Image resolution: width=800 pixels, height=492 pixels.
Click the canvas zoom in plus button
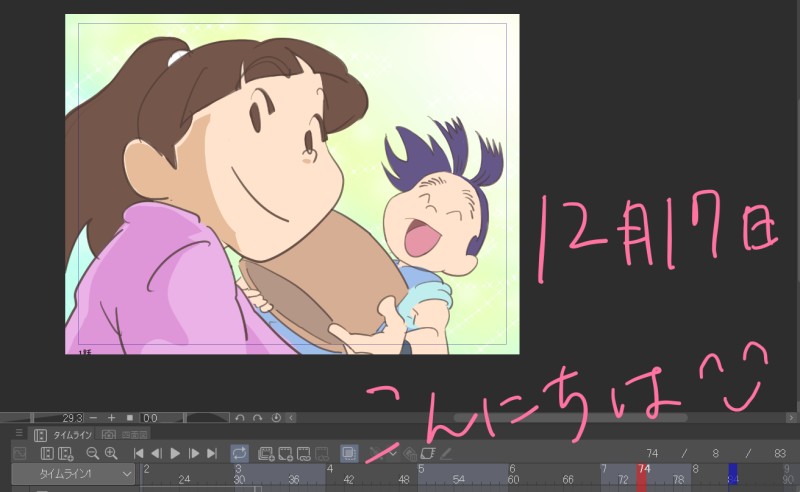point(111,418)
